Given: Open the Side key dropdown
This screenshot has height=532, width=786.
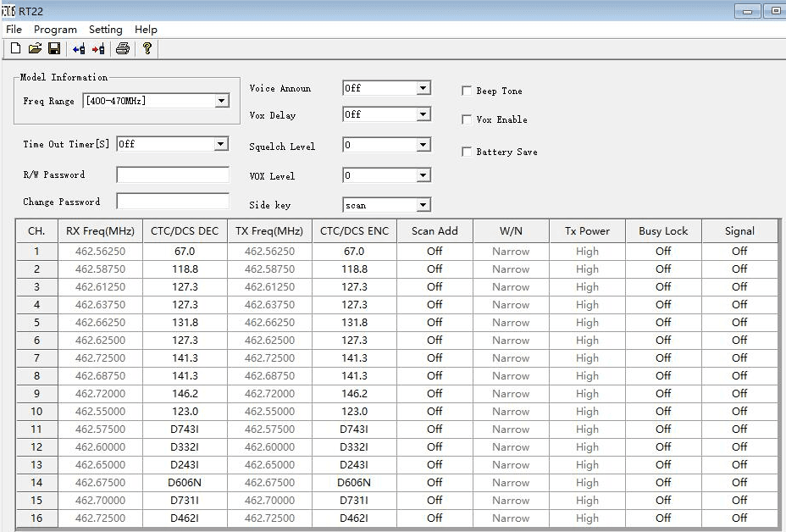Looking at the screenshot, I should click(x=423, y=205).
